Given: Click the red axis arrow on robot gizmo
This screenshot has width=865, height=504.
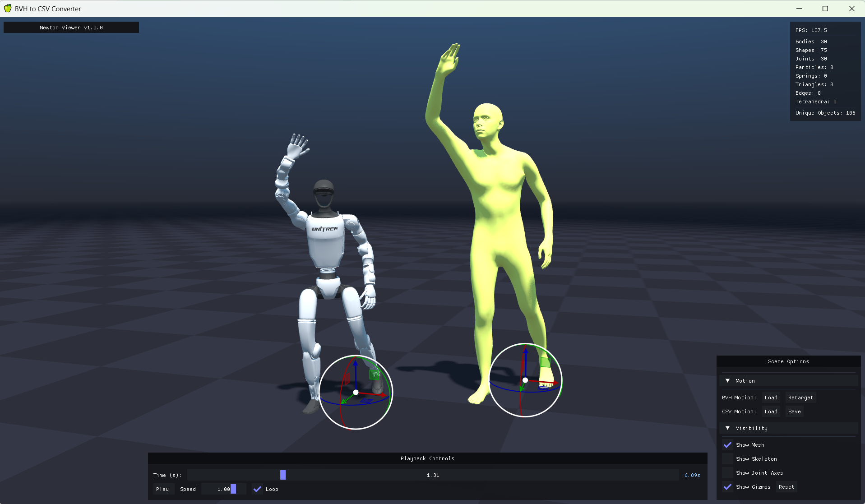Looking at the screenshot, I should (x=373, y=394).
